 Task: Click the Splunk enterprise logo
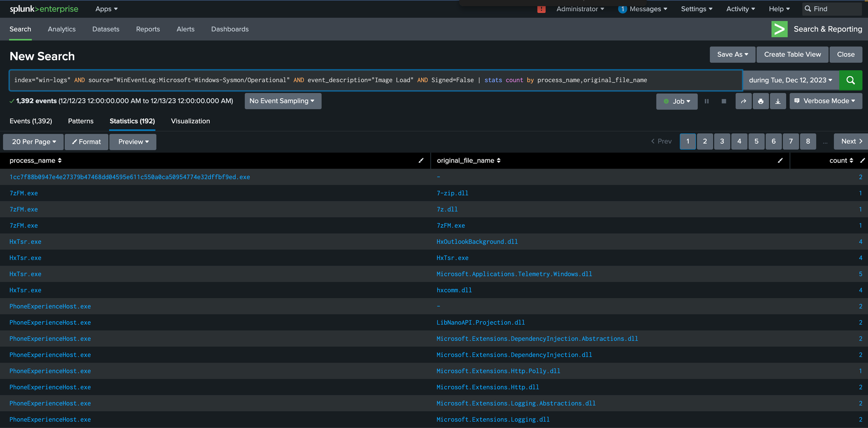point(44,9)
